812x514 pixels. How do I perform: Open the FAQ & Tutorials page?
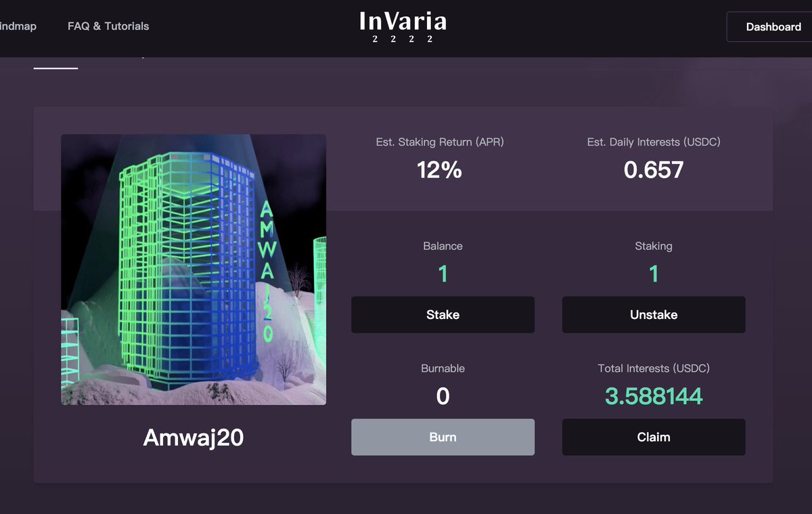pos(108,26)
